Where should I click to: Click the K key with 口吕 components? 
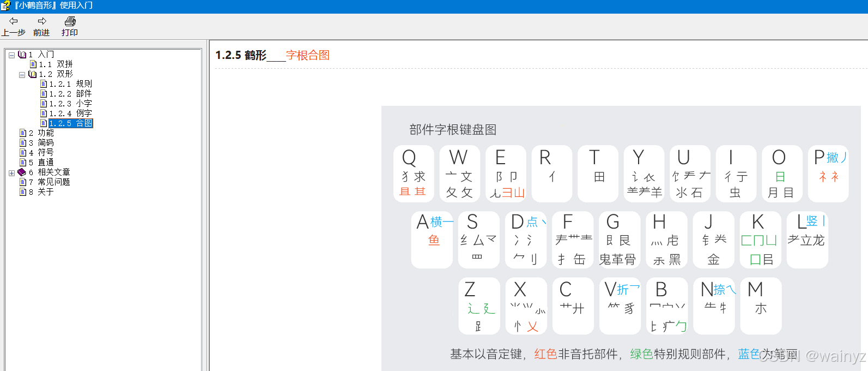(x=761, y=240)
